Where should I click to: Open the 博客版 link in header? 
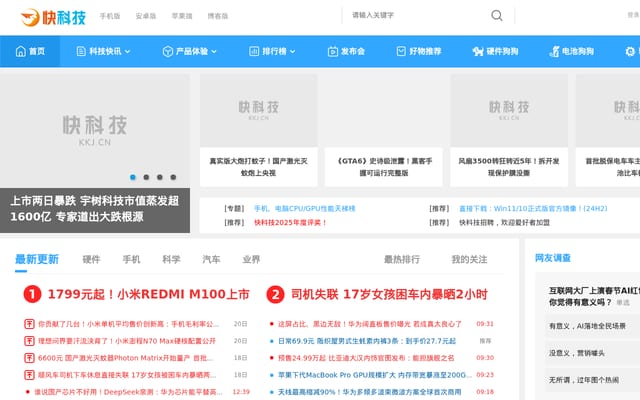tap(218, 16)
